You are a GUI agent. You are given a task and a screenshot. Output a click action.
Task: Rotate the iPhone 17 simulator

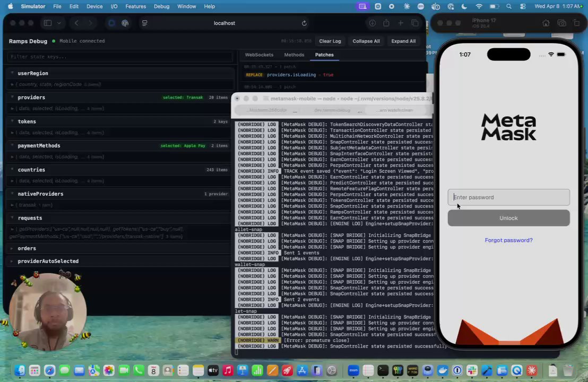(576, 23)
